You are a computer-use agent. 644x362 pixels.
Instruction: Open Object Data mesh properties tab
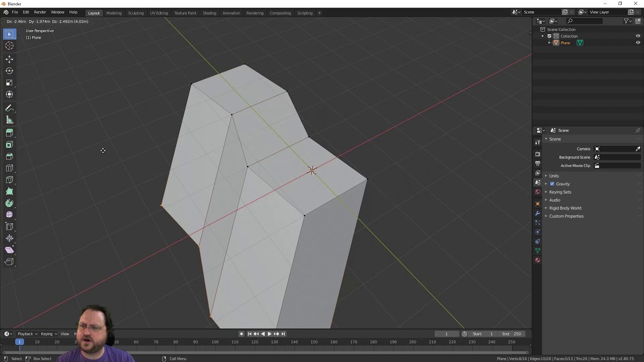(x=537, y=251)
